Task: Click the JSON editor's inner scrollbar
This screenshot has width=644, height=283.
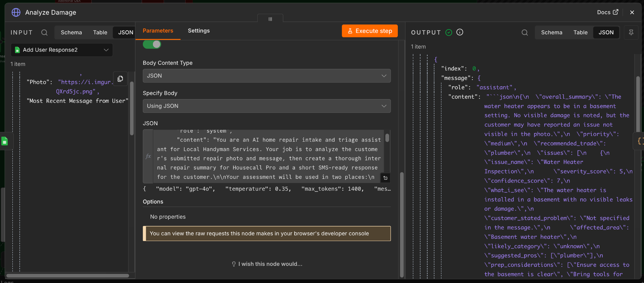Action: (x=387, y=138)
